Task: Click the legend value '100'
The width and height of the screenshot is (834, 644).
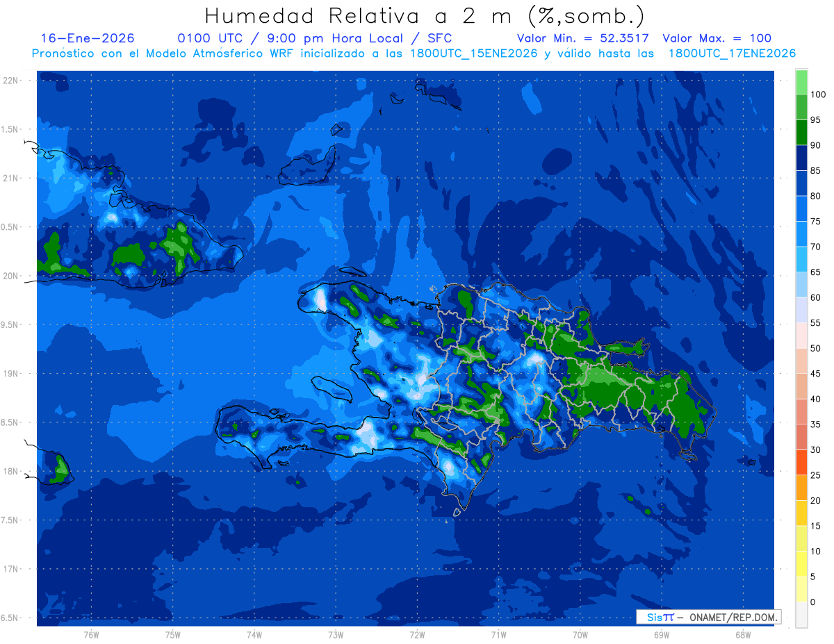Action: coord(818,94)
